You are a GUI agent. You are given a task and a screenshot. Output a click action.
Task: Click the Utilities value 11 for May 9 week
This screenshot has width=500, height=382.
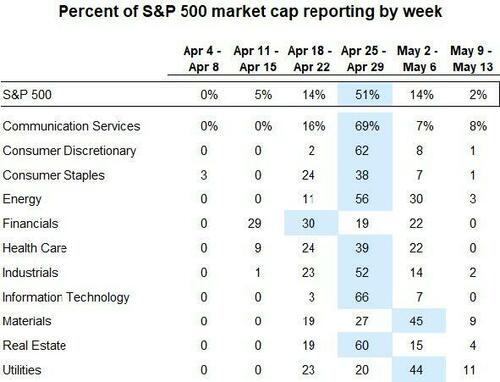(x=469, y=370)
